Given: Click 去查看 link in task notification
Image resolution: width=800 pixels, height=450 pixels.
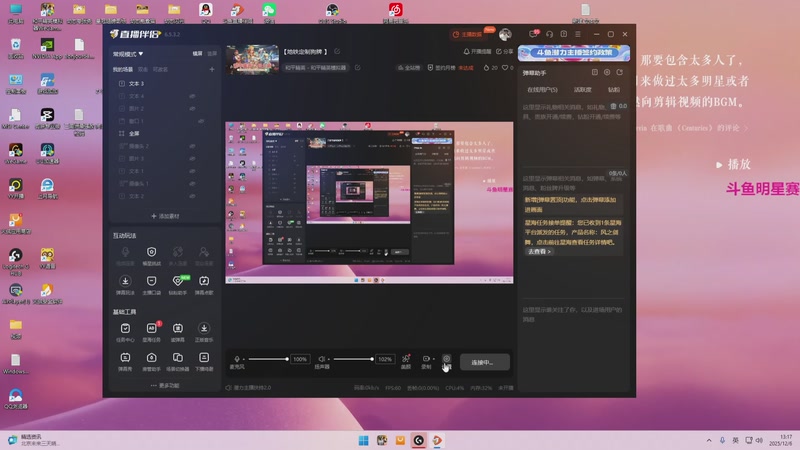Looking at the screenshot, I should pos(539,252).
